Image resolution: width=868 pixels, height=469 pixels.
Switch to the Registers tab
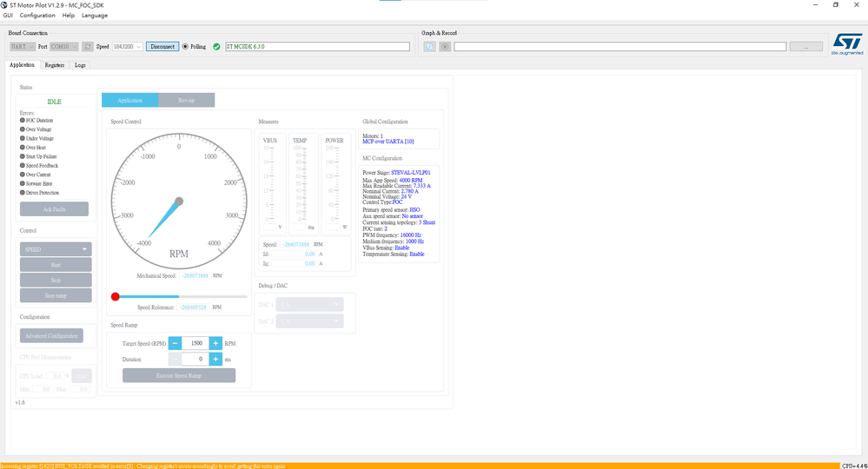click(54, 65)
